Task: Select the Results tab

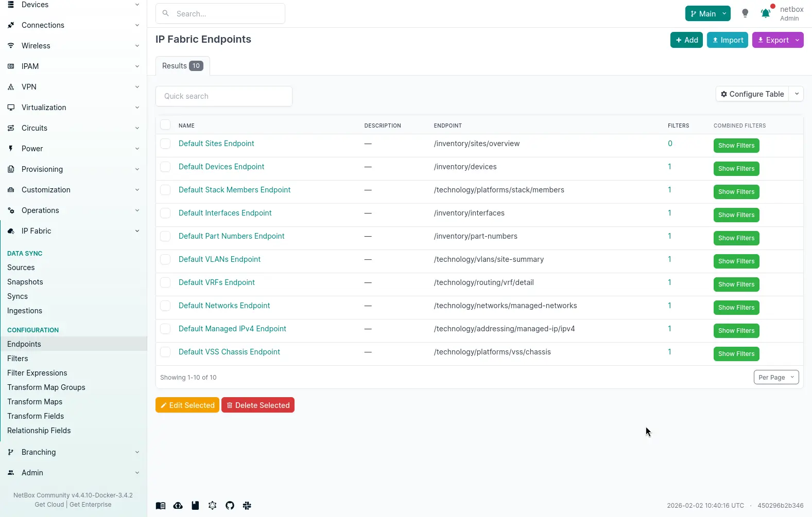Action: (x=182, y=66)
